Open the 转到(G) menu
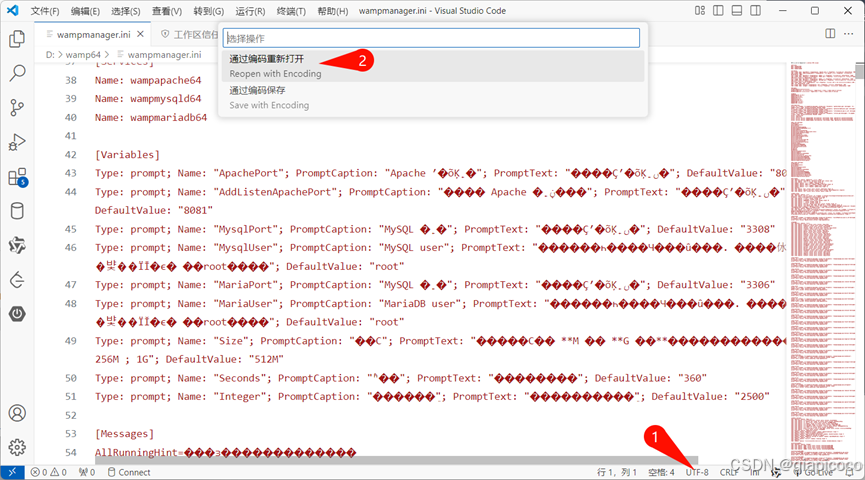The height and width of the screenshot is (480, 865). pyautogui.click(x=209, y=11)
